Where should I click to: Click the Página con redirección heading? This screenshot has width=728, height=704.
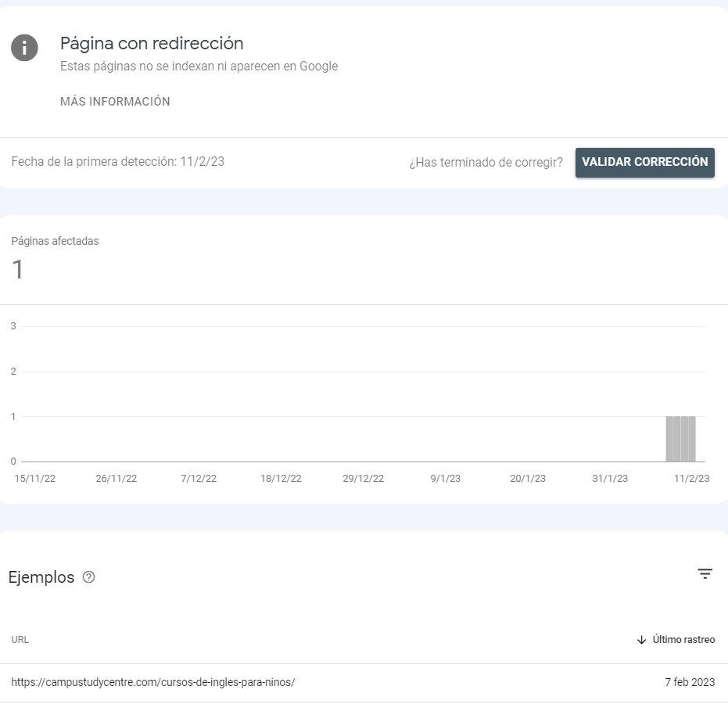[x=152, y=43]
